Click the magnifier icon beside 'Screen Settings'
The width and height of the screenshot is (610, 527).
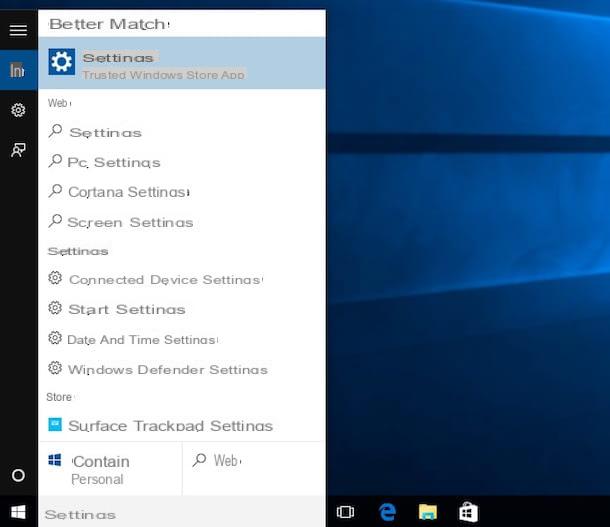[55, 221]
